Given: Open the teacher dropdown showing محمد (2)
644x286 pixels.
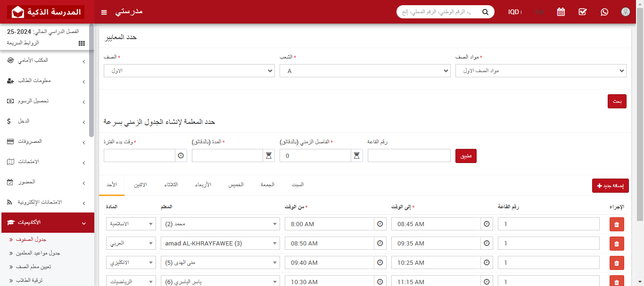Looking at the screenshot, I should coord(220,224).
